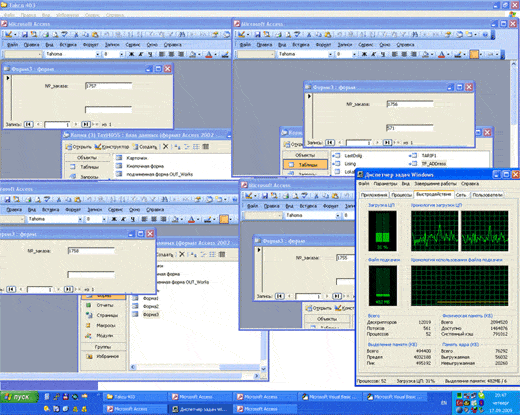Click Find binoculars icon in order 1756 Access window
The height and width of the screenshot is (415, 520).
415,34
